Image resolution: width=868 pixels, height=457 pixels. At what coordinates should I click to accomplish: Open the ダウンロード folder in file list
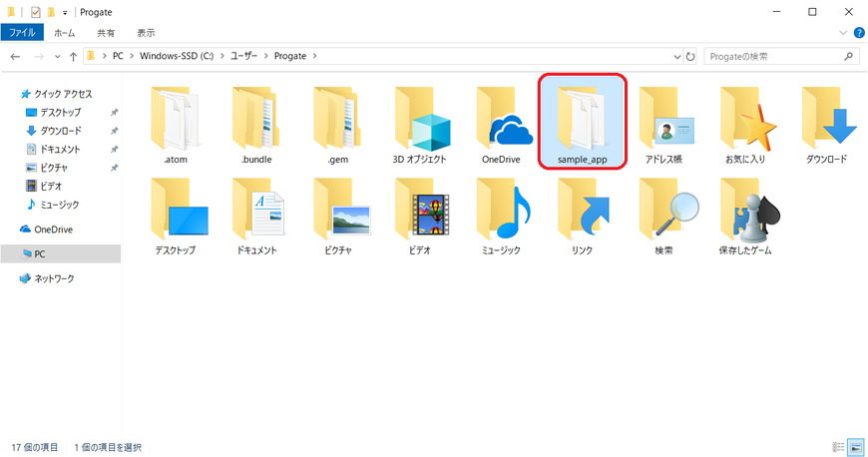[826, 126]
